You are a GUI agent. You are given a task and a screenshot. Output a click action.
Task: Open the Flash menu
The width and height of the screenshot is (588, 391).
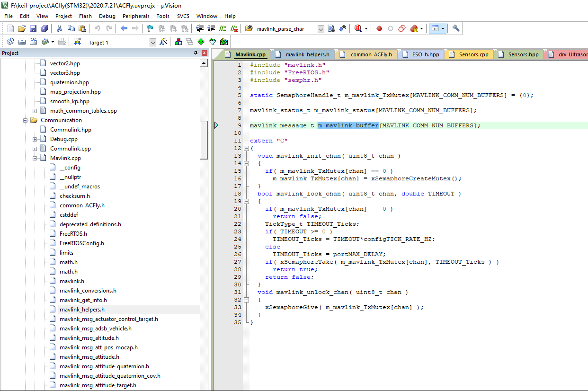pyautogui.click(x=86, y=16)
